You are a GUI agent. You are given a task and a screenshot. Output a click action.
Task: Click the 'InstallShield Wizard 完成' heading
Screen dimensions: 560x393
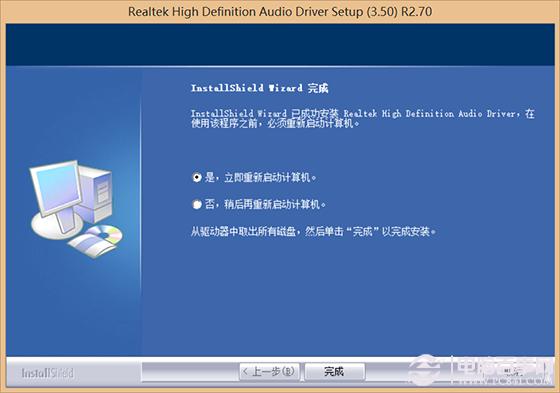coord(260,88)
